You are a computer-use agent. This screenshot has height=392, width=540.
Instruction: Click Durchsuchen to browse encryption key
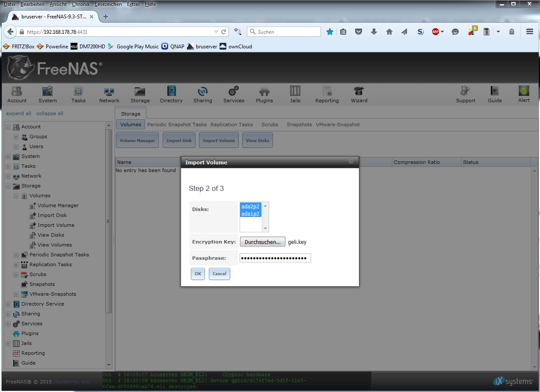point(262,242)
